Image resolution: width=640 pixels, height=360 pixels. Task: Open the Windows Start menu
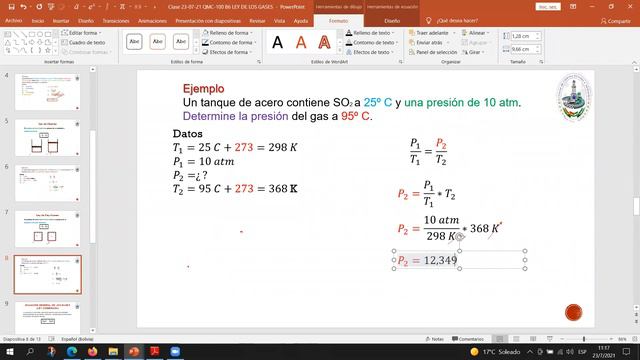point(10,351)
